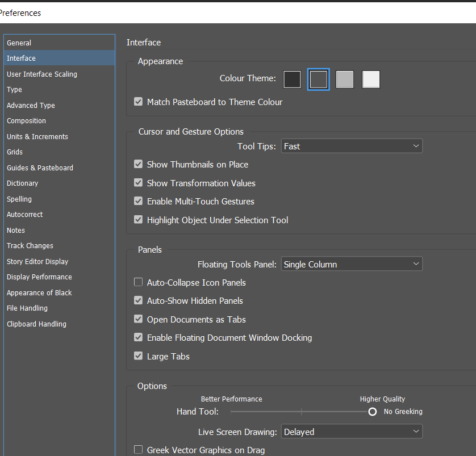Select the Clipboard Handling category

[x=36, y=324]
